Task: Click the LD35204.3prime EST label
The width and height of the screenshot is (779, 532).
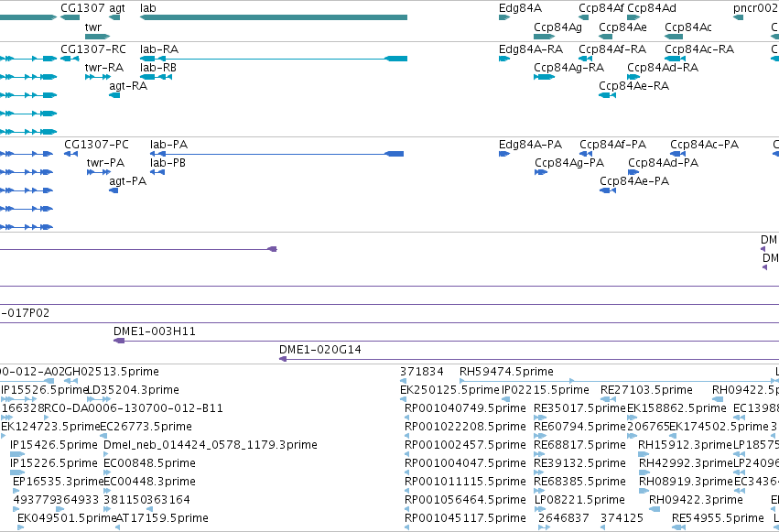Action: [x=133, y=390]
